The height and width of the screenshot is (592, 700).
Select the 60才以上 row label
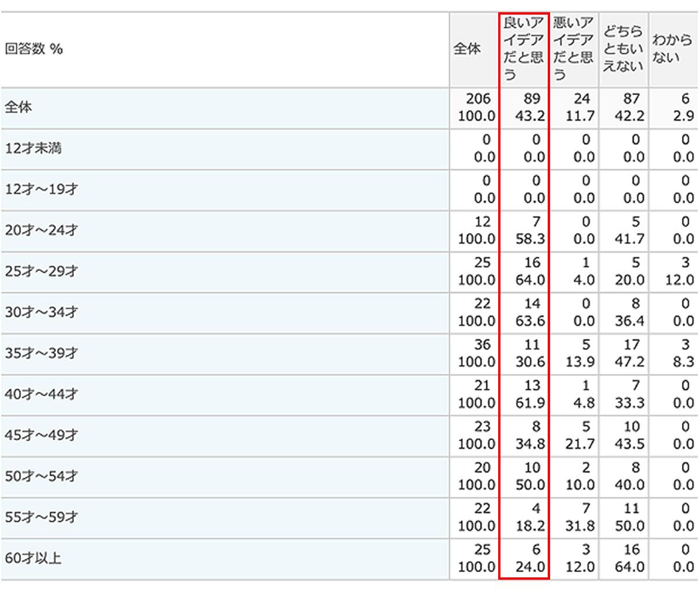point(33,559)
